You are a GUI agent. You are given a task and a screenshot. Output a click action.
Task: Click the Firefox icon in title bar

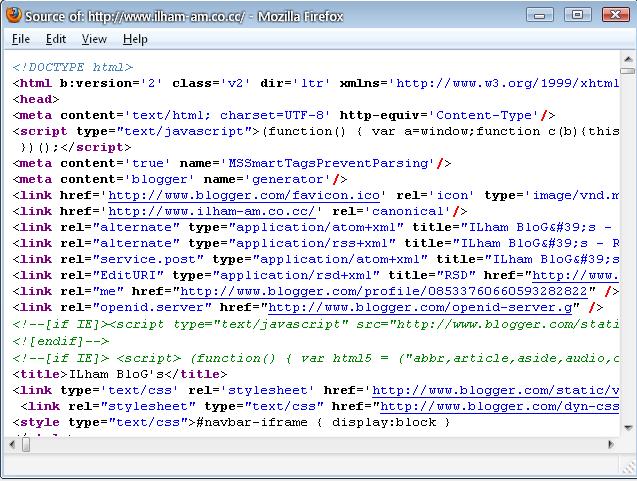point(13,15)
